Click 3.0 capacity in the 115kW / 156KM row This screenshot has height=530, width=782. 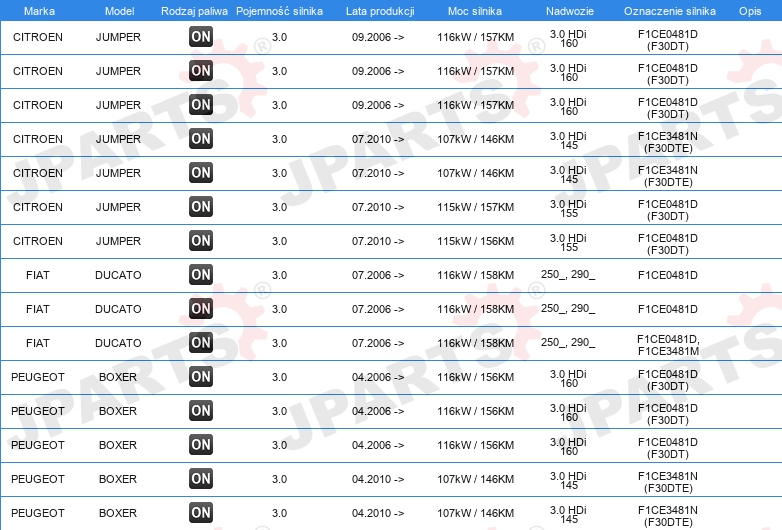tap(279, 241)
